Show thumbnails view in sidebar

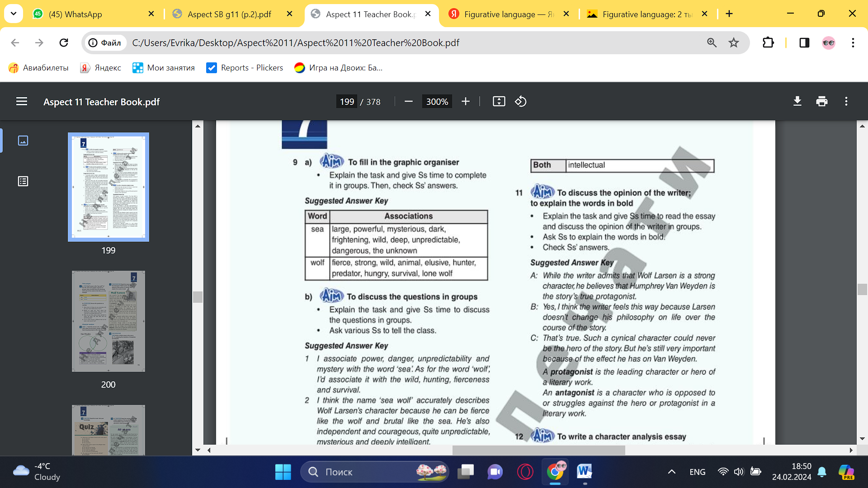(23, 141)
